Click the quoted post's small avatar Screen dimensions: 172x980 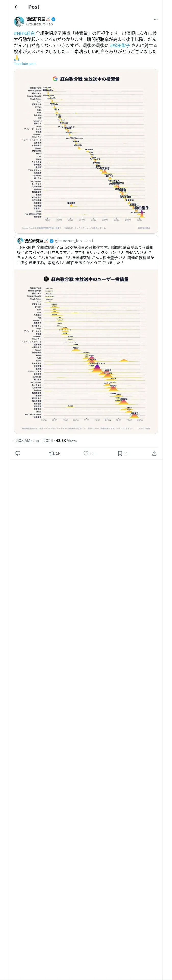point(20,241)
